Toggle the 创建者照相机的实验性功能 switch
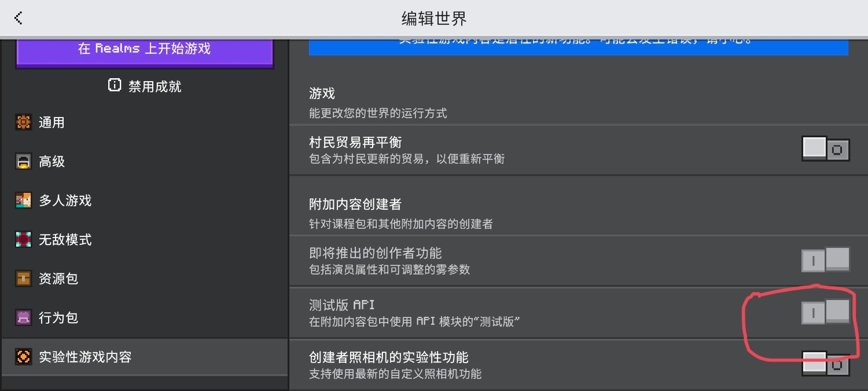Viewport: 868px width, 391px height. pyautogui.click(x=826, y=364)
